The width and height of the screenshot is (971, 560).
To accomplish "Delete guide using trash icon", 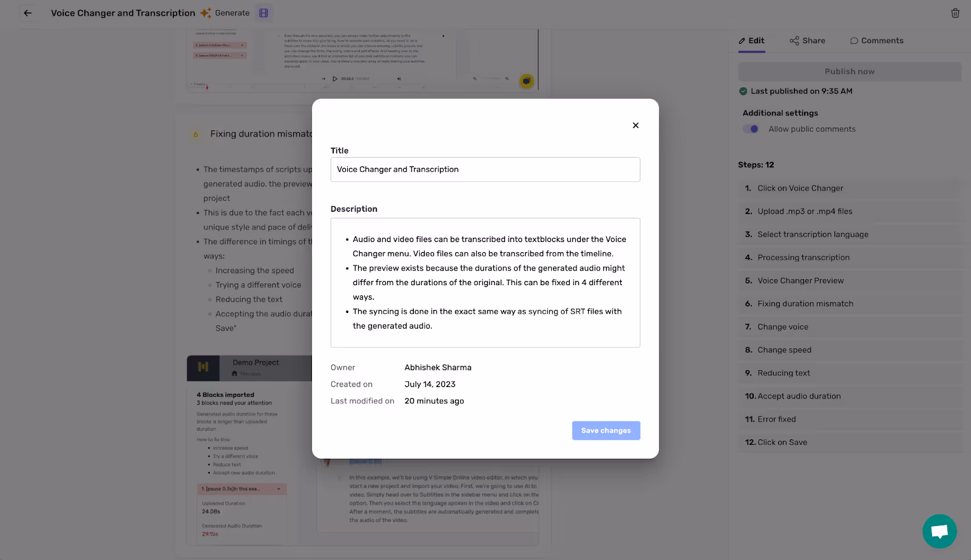I will [x=955, y=13].
